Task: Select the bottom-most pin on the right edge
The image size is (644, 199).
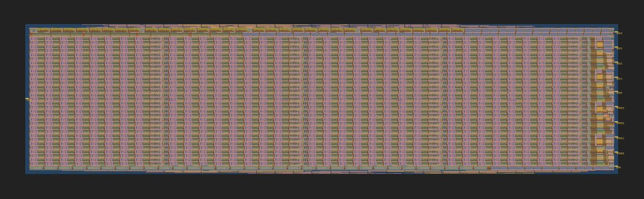Action: coord(616,167)
